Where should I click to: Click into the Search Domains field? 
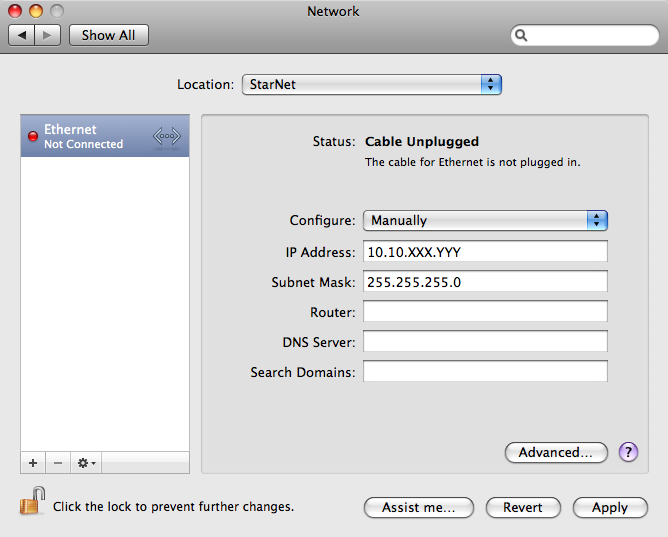(485, 371)
